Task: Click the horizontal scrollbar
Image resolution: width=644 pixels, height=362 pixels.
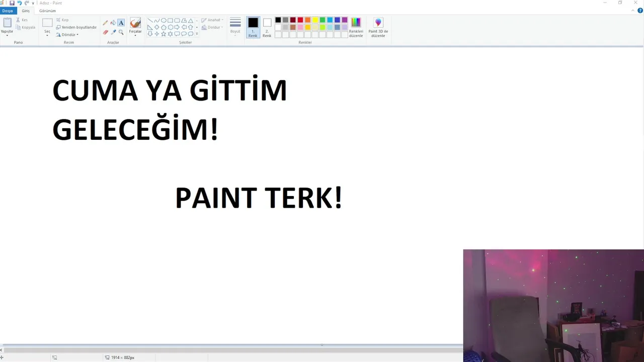Action: [232, 350]
